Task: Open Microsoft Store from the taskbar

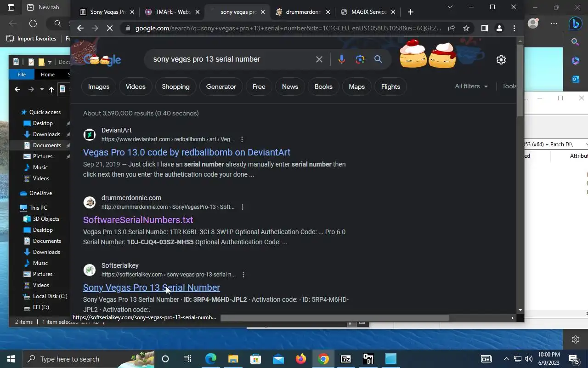Action: click(x=256, y=359)
